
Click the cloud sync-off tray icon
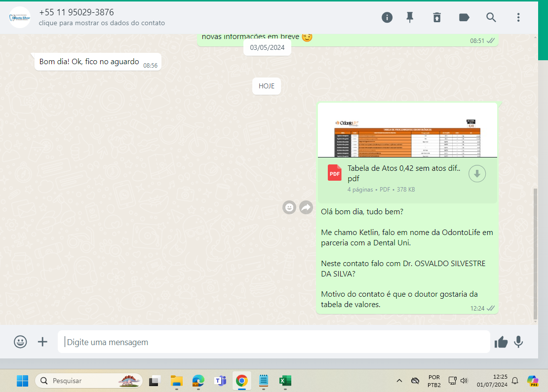[415, 381]
